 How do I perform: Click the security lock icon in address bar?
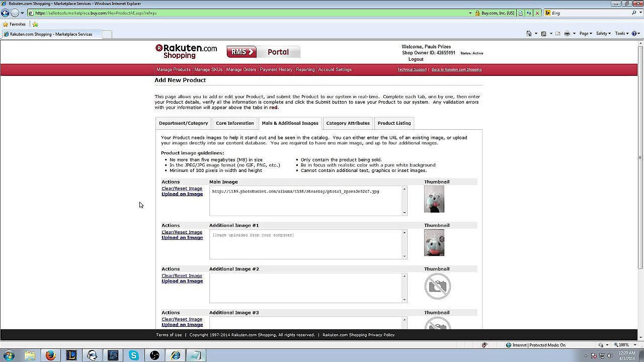tap(477, 13)
